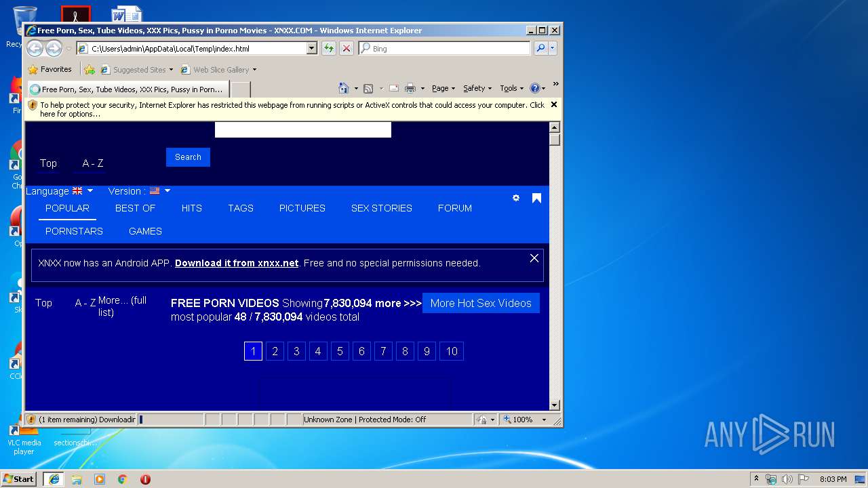This screenshot has height=488, width=868.
Task: Click the blue Search button
Action: [188, 157]
